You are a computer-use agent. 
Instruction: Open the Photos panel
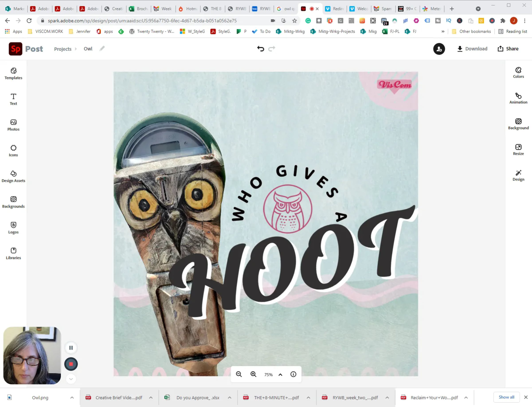pos(13,125)
